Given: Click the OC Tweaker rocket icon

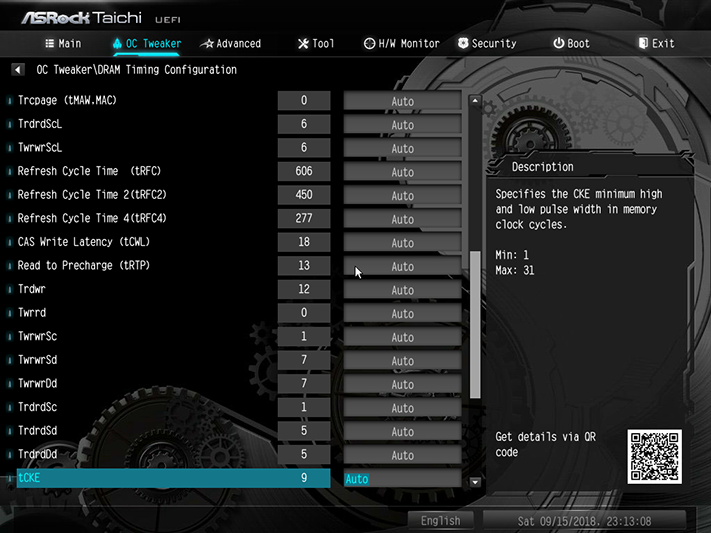Looking at the screenshot, I should tap(117, 44).
